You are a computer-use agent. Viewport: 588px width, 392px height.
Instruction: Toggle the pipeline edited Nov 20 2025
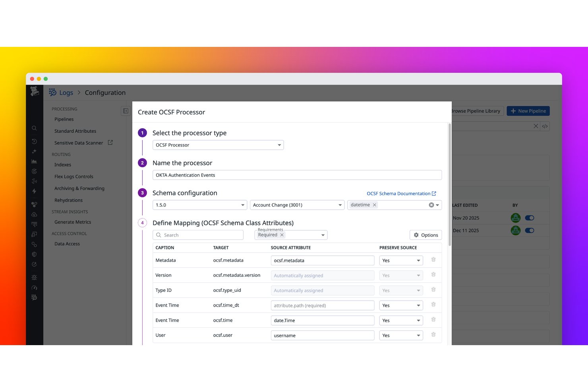(530, 218)
